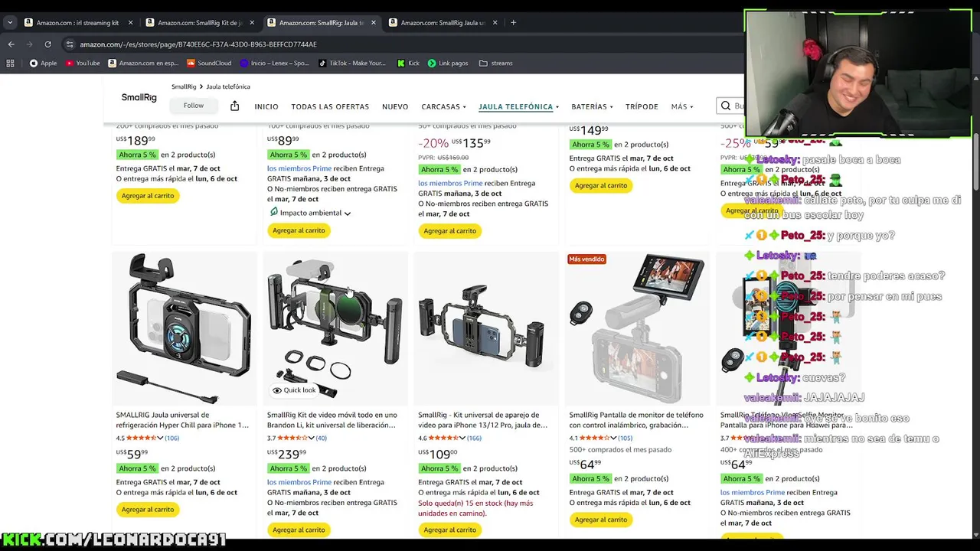Expand JAULA TELEFÓNICA menu
The height and width of the screenshot is (551, 980).
[518, 106]
